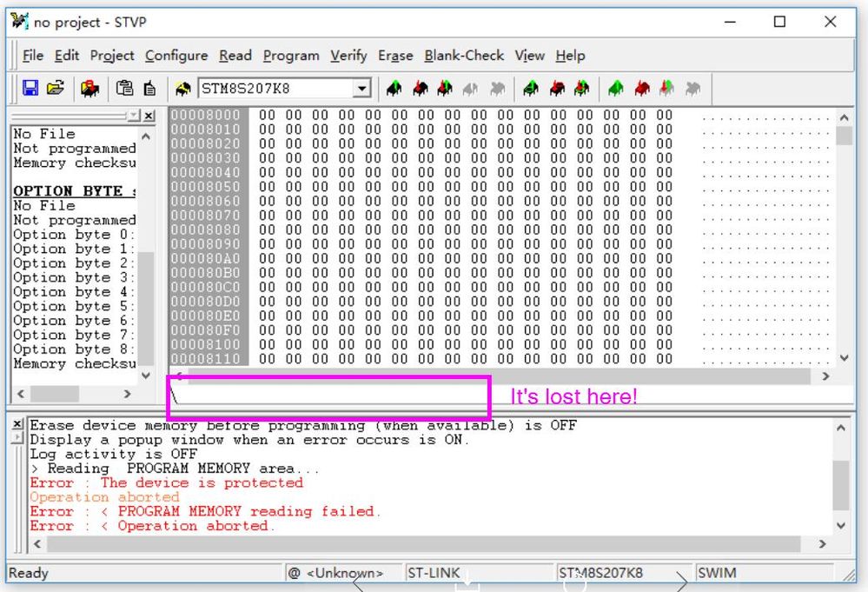The image size is (868, 592).
Task: Click the output log's scroll-up arrow
Action: tap(841, 428)
